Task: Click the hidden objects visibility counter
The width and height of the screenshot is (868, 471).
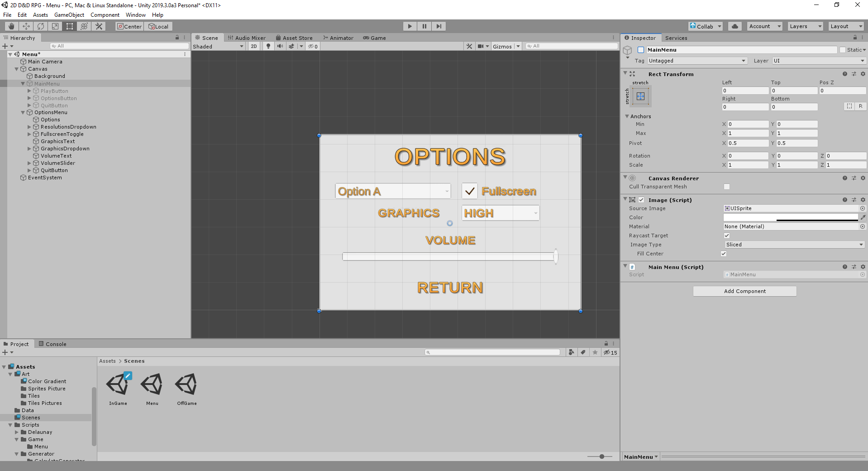Action: [313, 46]
